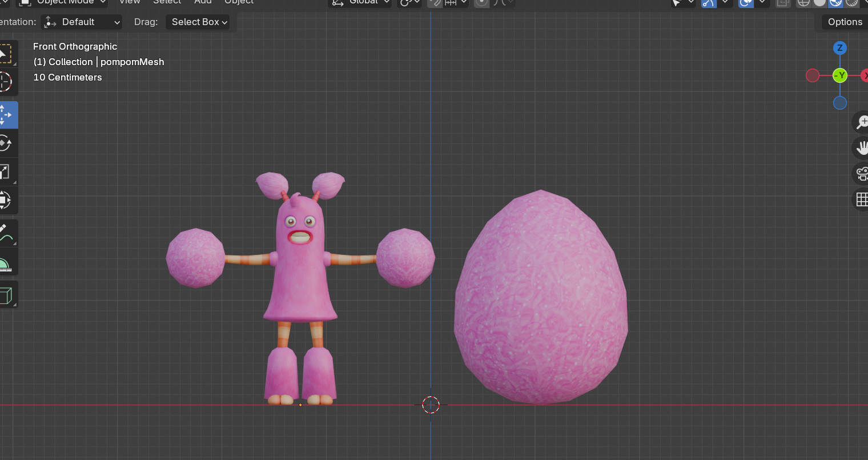
Task: Click the Z axis on navigation gizmo
Action: click(x=839, y=48)
